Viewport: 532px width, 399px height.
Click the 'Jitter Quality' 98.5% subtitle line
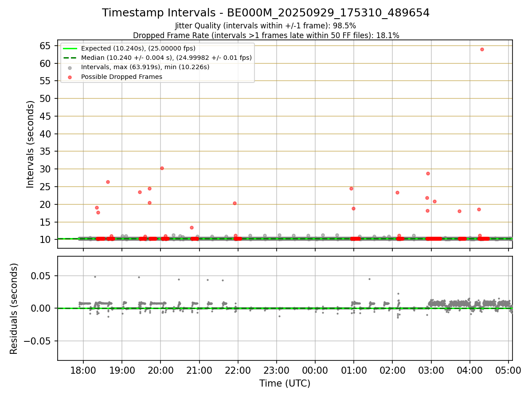coord(266,26)
